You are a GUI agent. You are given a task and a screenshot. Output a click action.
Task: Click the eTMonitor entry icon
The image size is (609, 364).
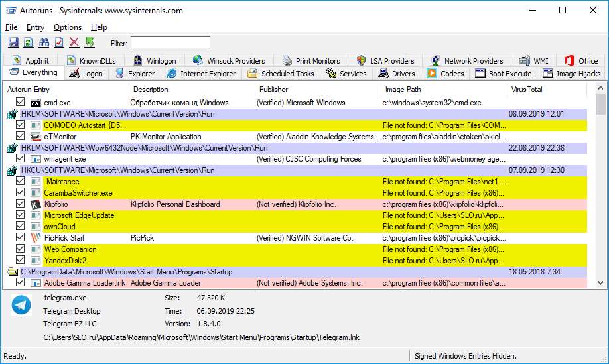[36, 137]
